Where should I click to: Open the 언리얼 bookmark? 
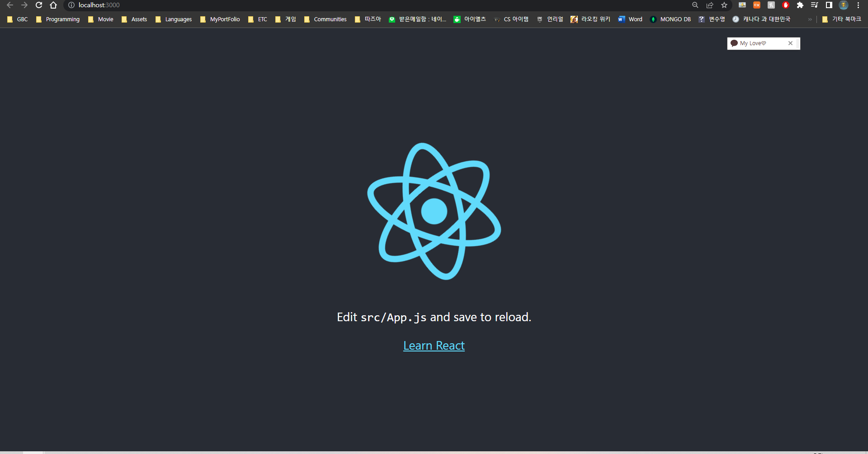[550, 19]
